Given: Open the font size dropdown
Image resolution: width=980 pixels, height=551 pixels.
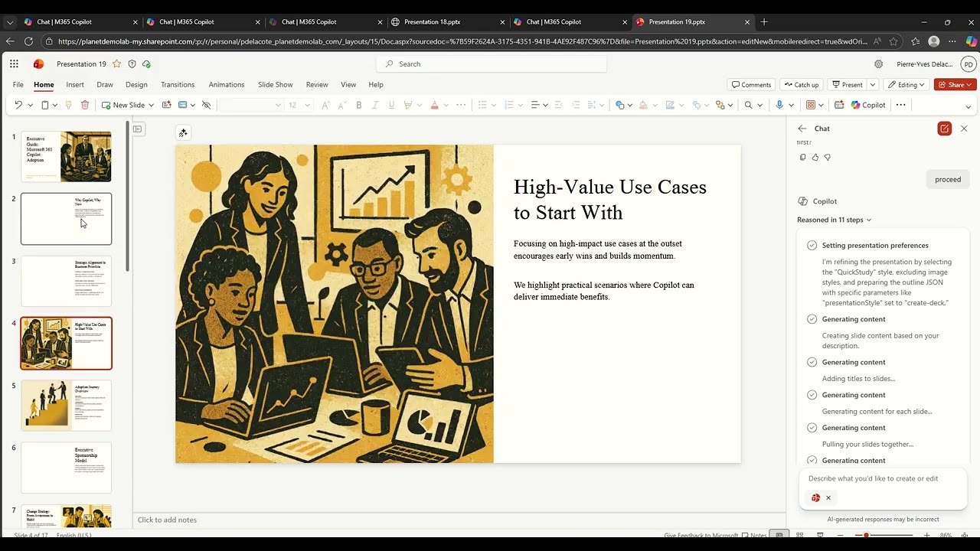Looking at the screenshot, I should pos(308,105).
